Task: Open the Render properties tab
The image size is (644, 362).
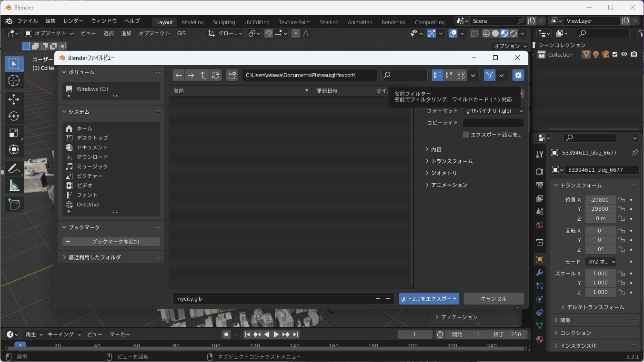Action: click(x=540, y=171)
